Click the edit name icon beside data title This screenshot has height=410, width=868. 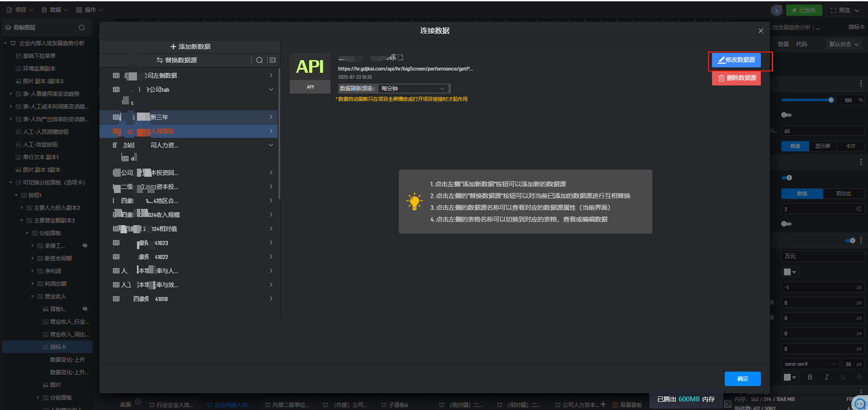pos(401,58)
